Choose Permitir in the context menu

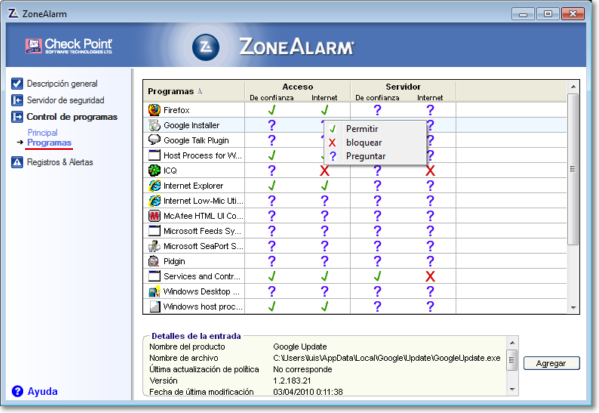pyautogui.click(x=375, y=129)
